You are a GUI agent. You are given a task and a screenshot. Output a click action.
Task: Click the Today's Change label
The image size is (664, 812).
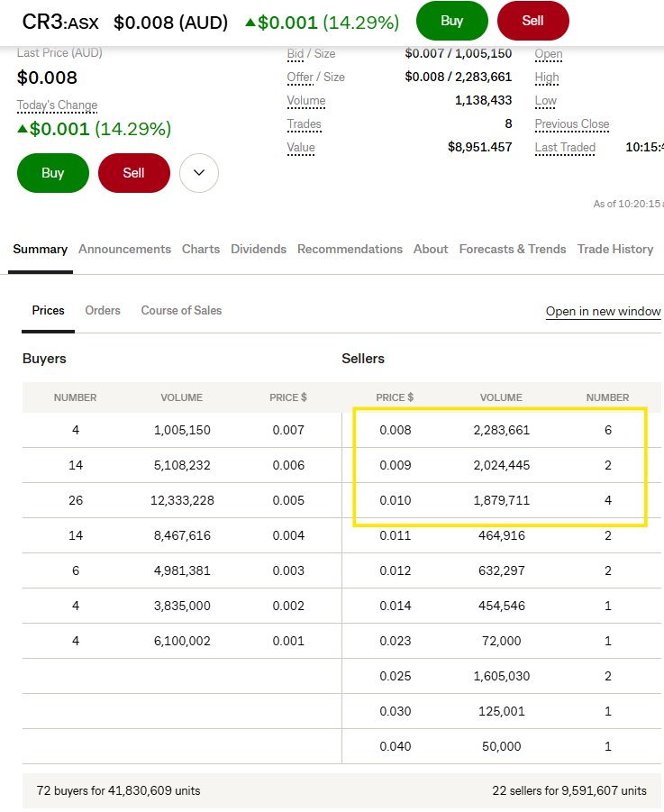[x=57, y=105]
